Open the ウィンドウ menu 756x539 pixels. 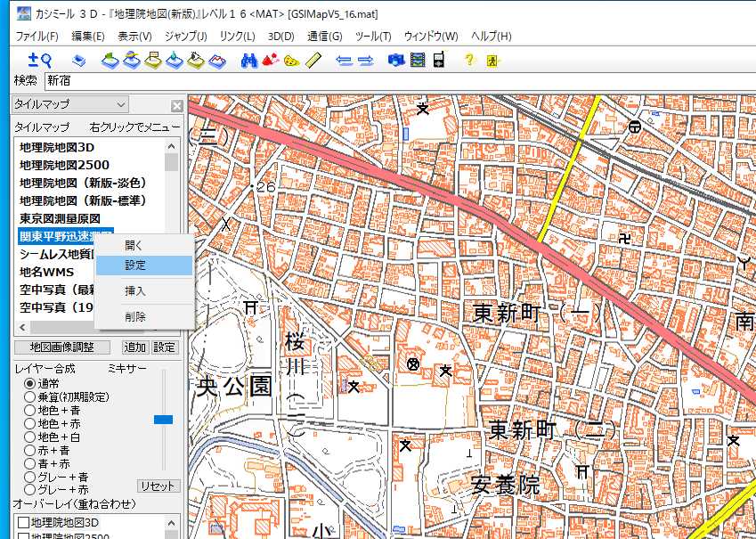coord(431,37)
